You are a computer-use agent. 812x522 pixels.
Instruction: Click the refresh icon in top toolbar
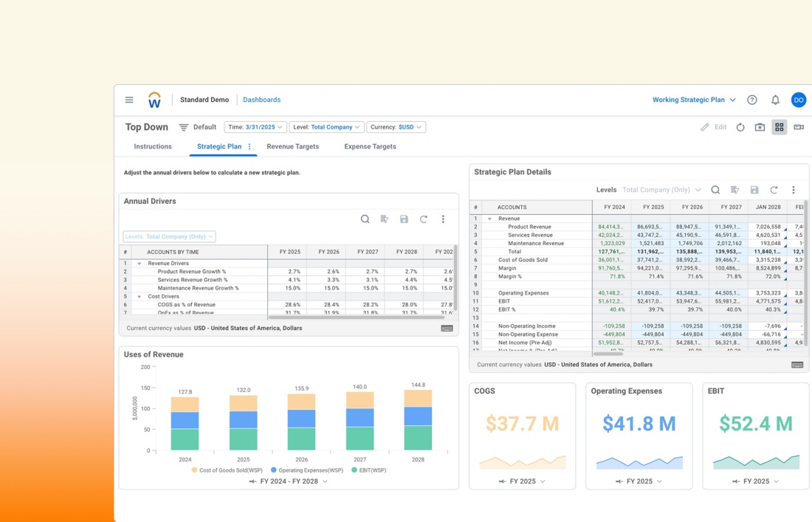(740, 127)
